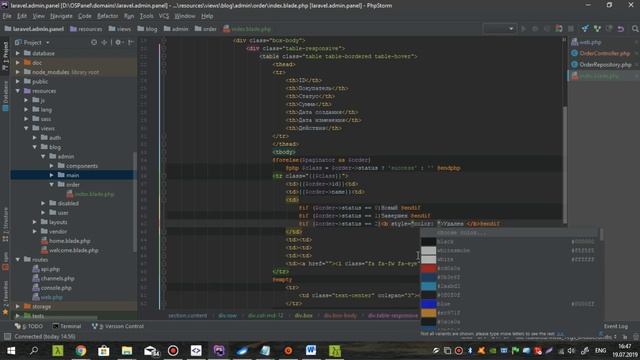Open the Version Control tool window

(118, 326)
